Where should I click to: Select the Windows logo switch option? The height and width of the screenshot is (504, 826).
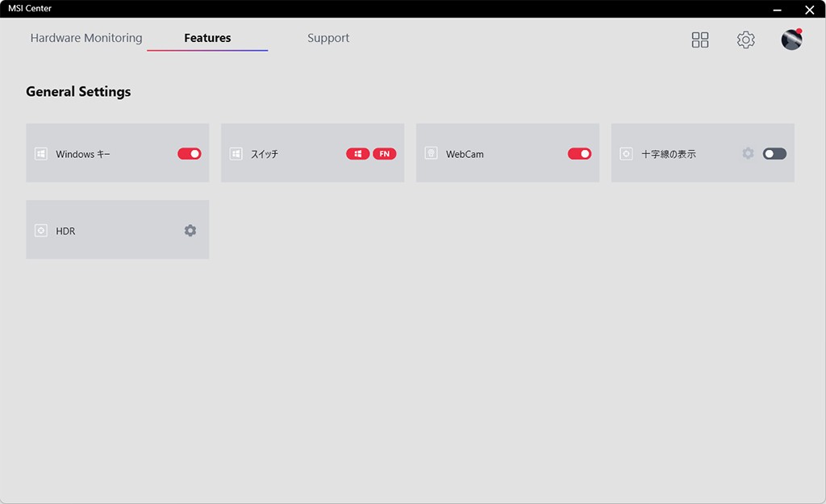point(357,154)
